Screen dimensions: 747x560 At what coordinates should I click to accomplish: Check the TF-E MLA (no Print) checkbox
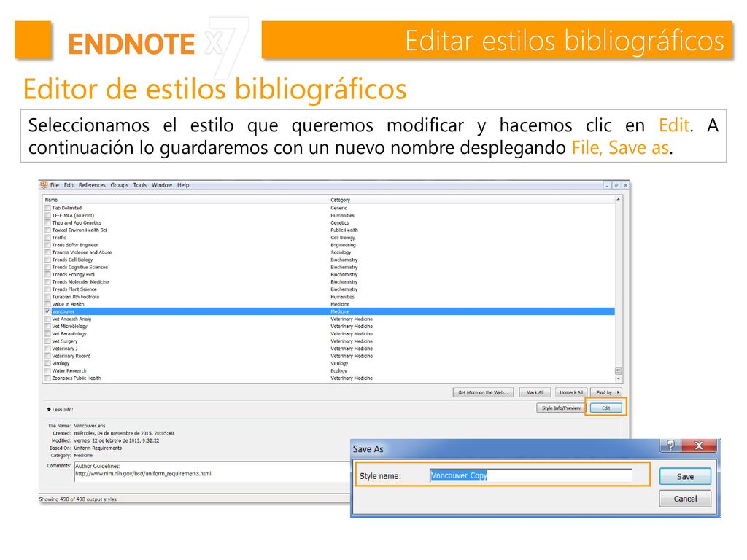[x=47, y=215]
